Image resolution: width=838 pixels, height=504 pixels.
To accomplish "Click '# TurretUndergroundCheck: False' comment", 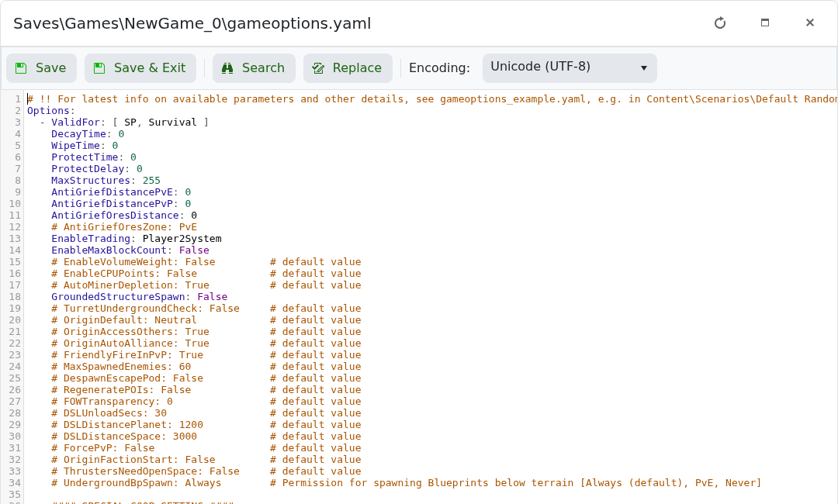I will [x=145, y=309].
